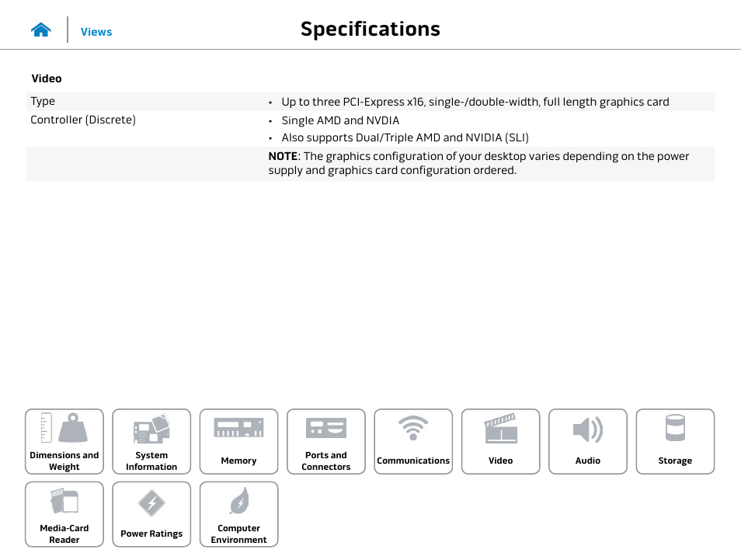View the Communications specifications
Image resolution: width=741 pixels, height=560 pixels.
click(x=413, y=441)
